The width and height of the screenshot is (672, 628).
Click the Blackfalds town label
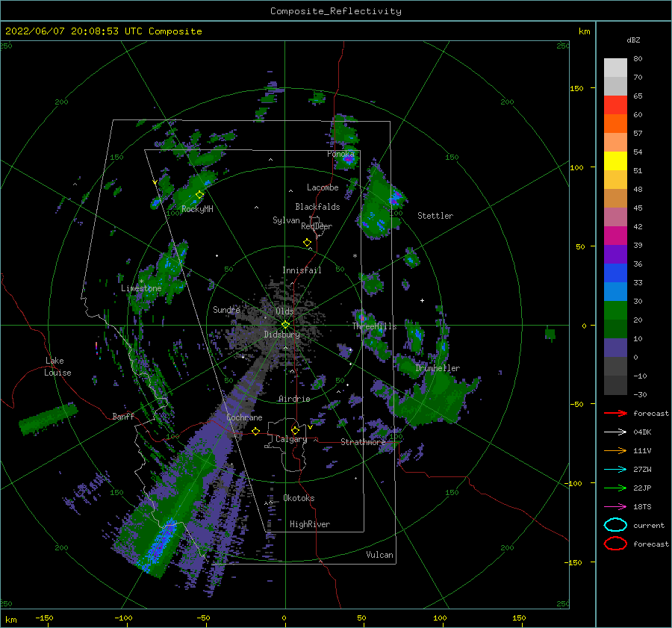[317, 207]
